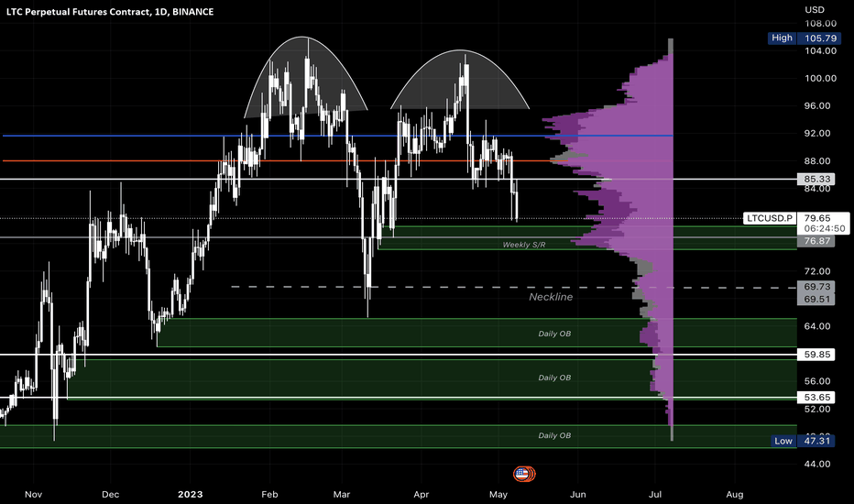854x504 pixels.
Task: Select the Neckline text label
Action: point(551,297)
